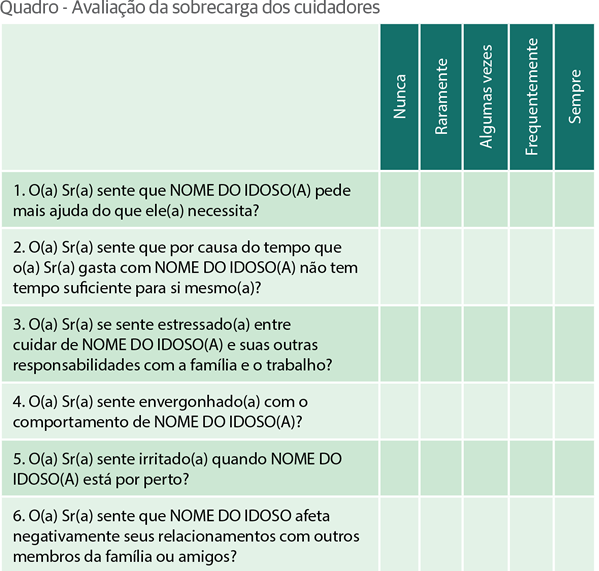
Task: Select the Raramente column header
Action: pyautogui.click(x=441, y=97)
